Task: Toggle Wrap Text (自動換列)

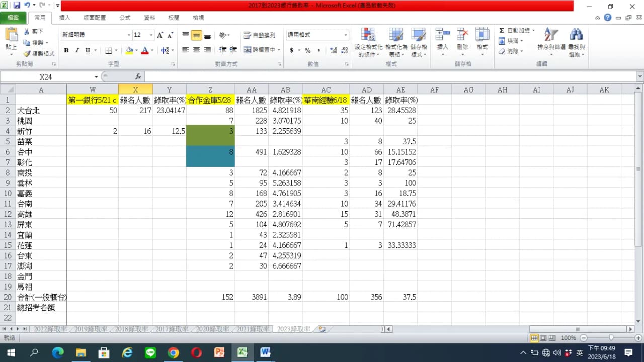Action: (x=259, y=35)
